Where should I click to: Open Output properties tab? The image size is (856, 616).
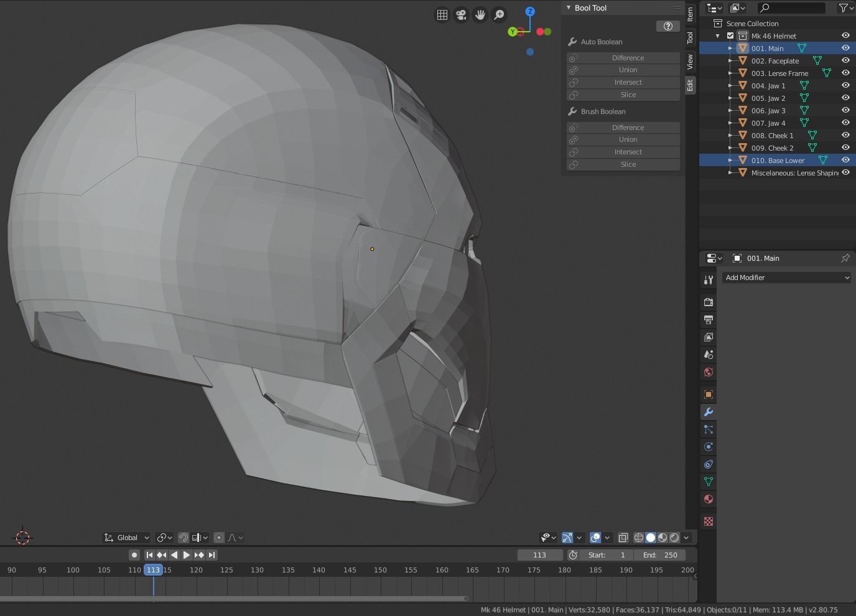[709, 320]
